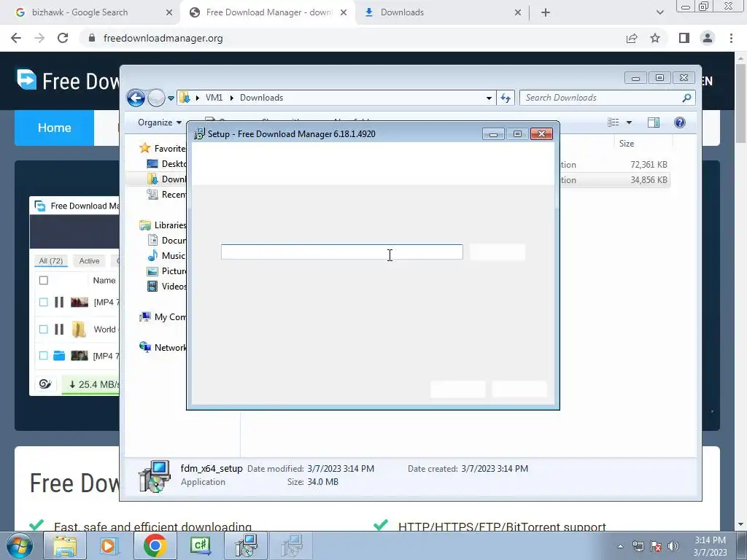Select the file row showing 72,361 KB

click(614, 165)
